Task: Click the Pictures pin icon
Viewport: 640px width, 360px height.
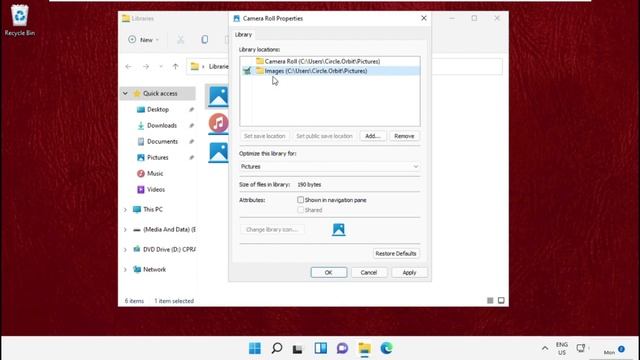Action: (191, 157)
